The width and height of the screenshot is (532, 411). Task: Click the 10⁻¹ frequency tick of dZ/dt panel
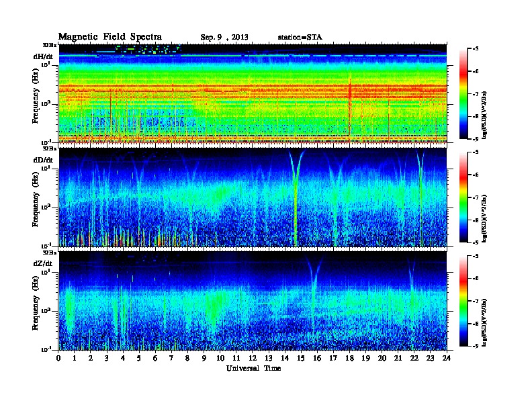[45, 349]
